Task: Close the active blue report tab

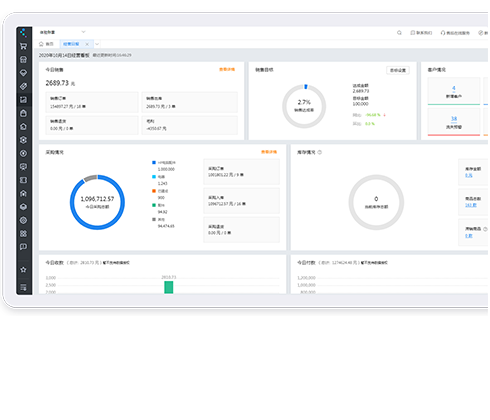Action: (87, 44)
